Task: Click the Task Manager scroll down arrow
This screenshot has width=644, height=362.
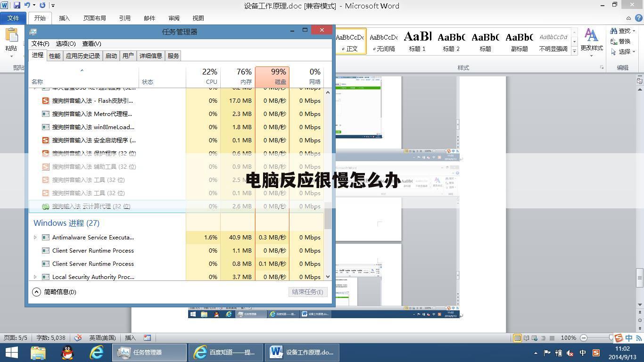Action: coord(328,277)
